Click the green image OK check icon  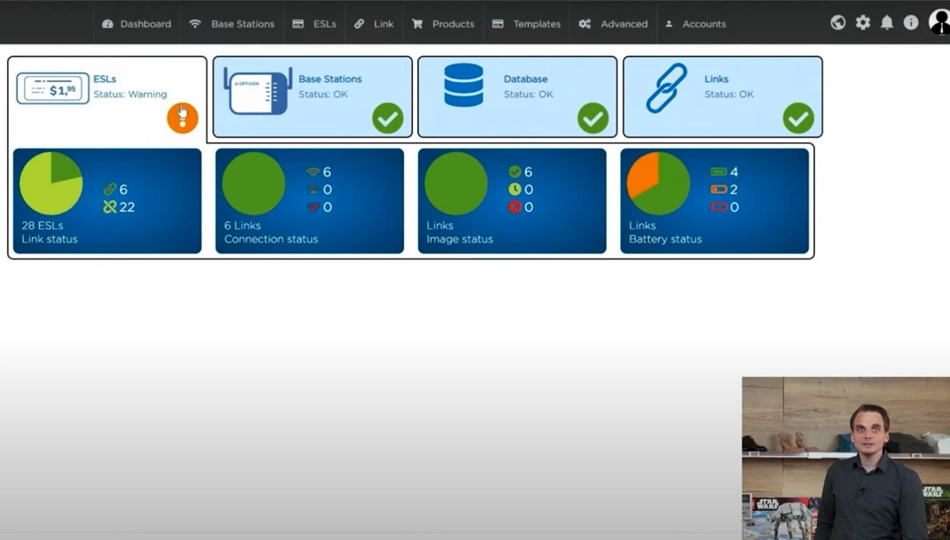coord(515,172)
